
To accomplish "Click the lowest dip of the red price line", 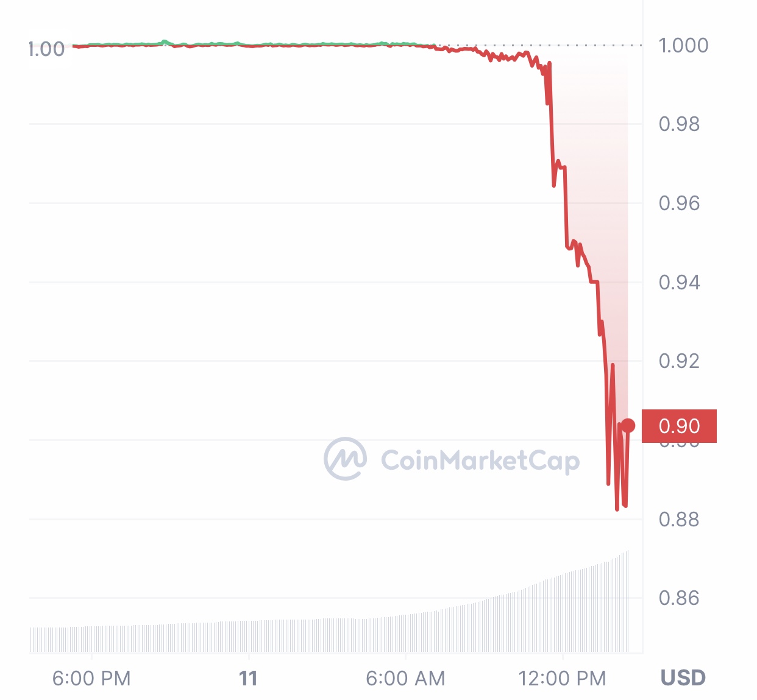I will (x=617, y=509).
